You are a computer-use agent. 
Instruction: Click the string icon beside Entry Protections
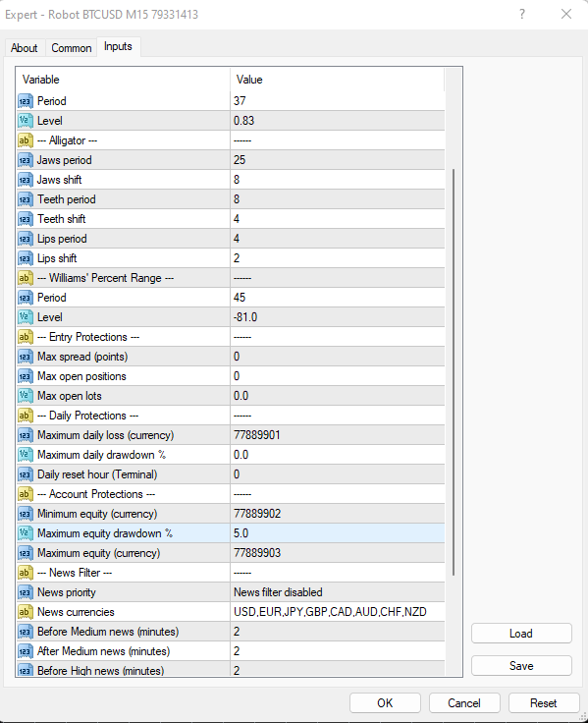point(26,337)
